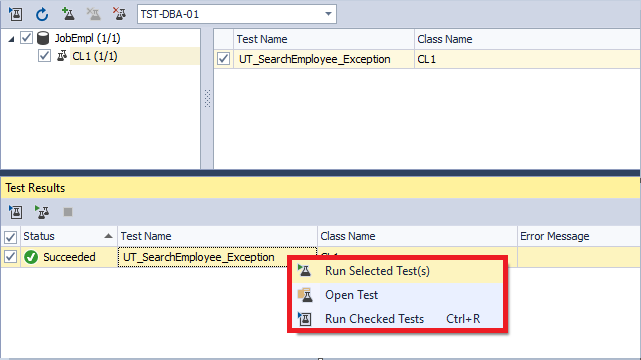Screen dimensions: 641x360
Task: Uncheck UT_SearchEmployee_Exception in top grid
Action: (x=223, y=59)
